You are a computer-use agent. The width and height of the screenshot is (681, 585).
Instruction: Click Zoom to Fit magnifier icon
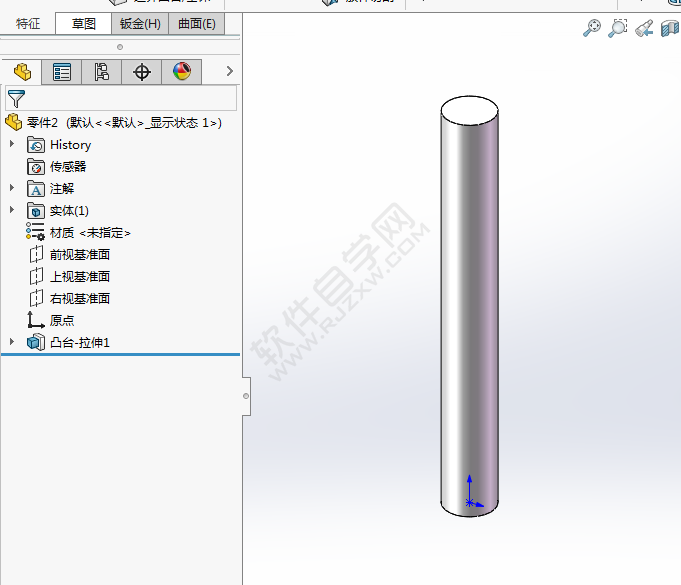coord(592,28)
